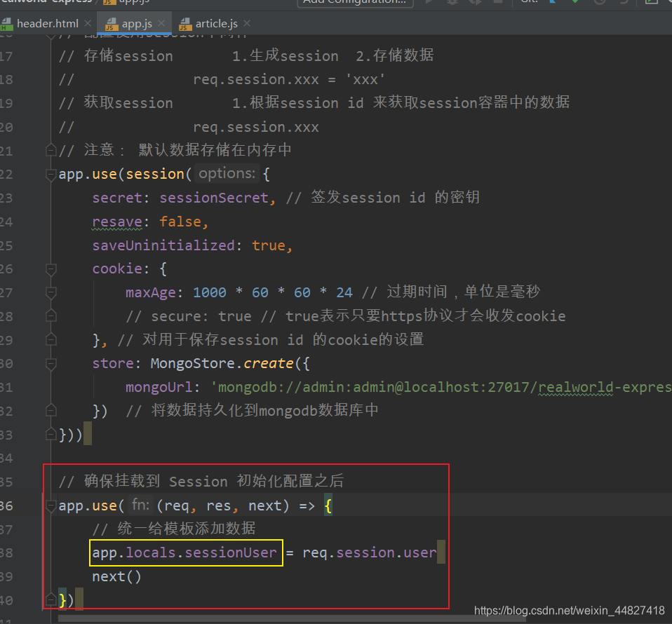The width and height of the screenshot is (672, 624).
Task: Place the cursor on sessionSecret value
Action: pyautogui.click(x=214, y=198)
